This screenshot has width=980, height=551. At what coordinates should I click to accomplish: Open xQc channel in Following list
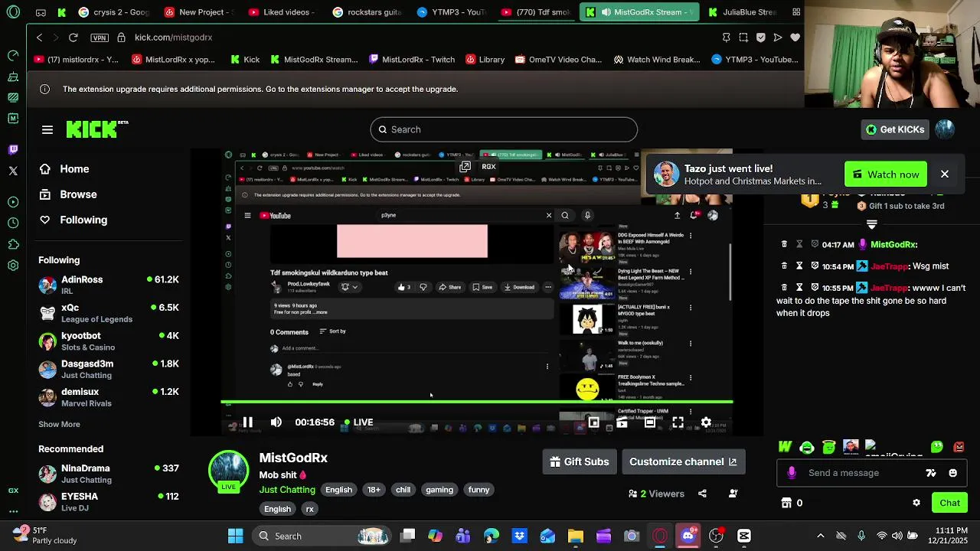(x=109, y=313)
